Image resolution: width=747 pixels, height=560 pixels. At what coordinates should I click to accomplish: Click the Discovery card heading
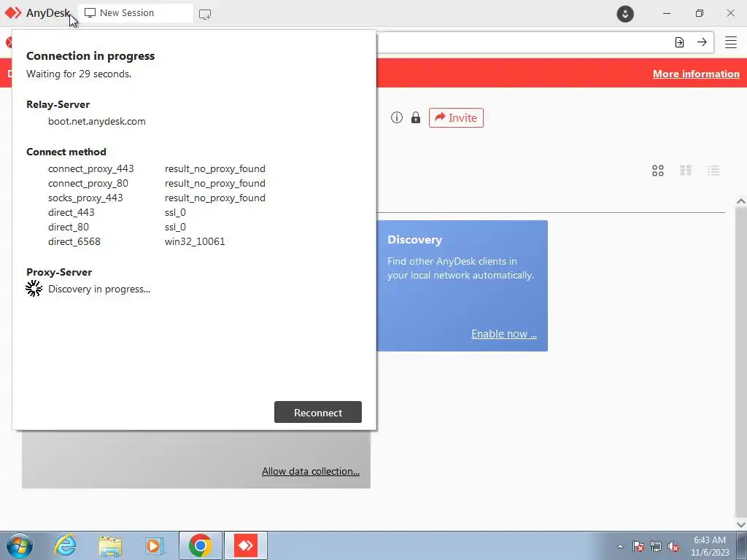[414, 239]
